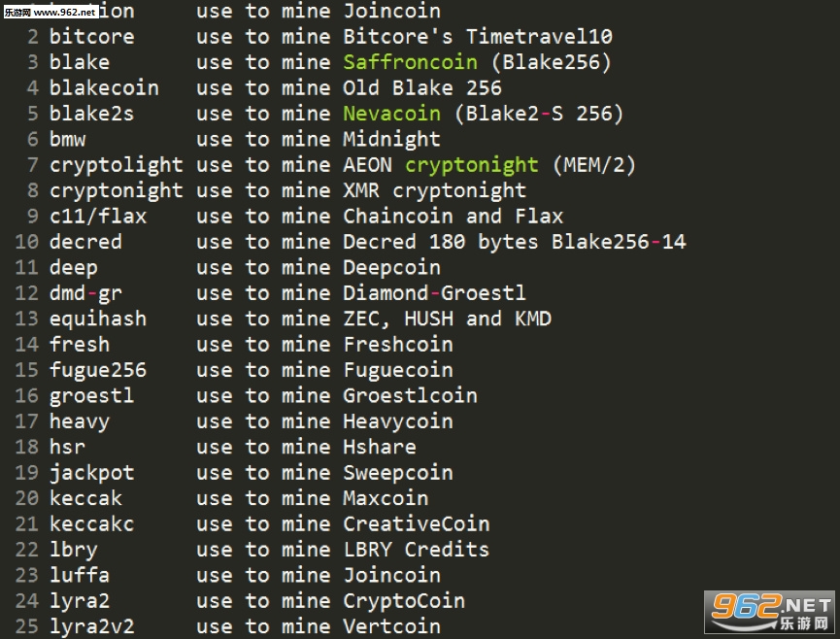Image resolution: width=840 pixels, height=639 pixels.
Task: Click line number 25 in gutter
Action: (27, 626)
